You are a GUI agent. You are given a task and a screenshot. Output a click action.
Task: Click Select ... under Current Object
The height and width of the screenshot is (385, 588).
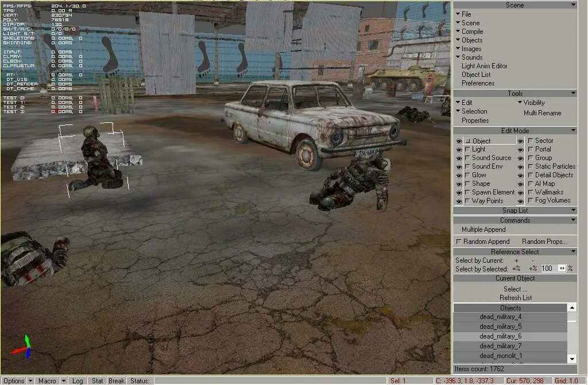pyautogui.click(x=515, y=289)
